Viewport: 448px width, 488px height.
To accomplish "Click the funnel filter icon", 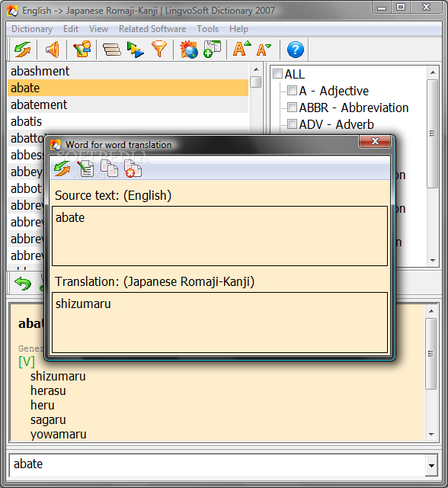I will tap(159, 49).
